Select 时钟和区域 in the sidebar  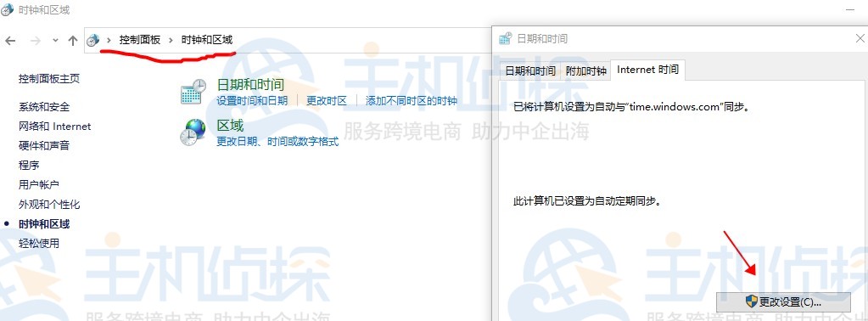(x=44, y=224)
